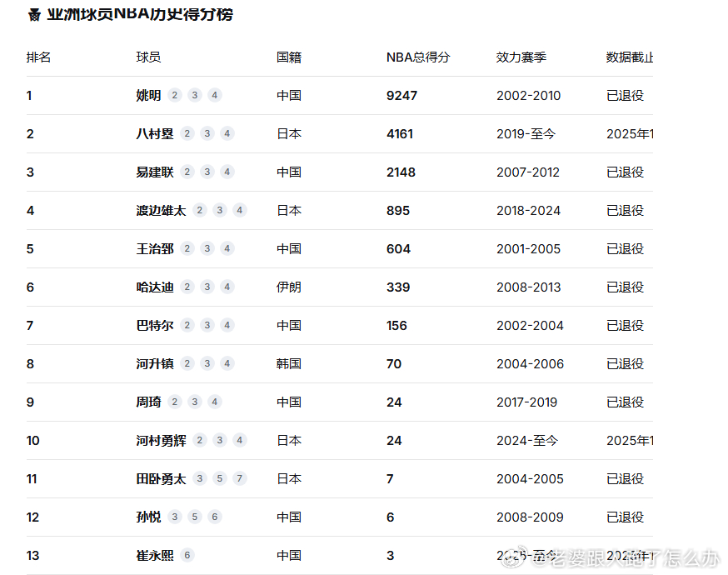
Task: Click the season range 2017-2019
Action: click(526, 402)
